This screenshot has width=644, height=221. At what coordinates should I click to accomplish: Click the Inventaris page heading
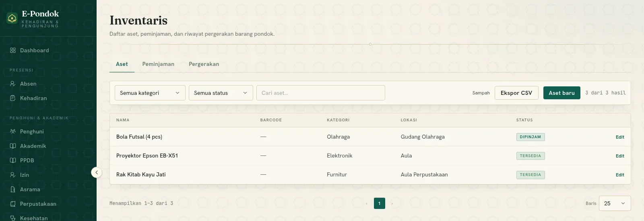pos(138,20)
